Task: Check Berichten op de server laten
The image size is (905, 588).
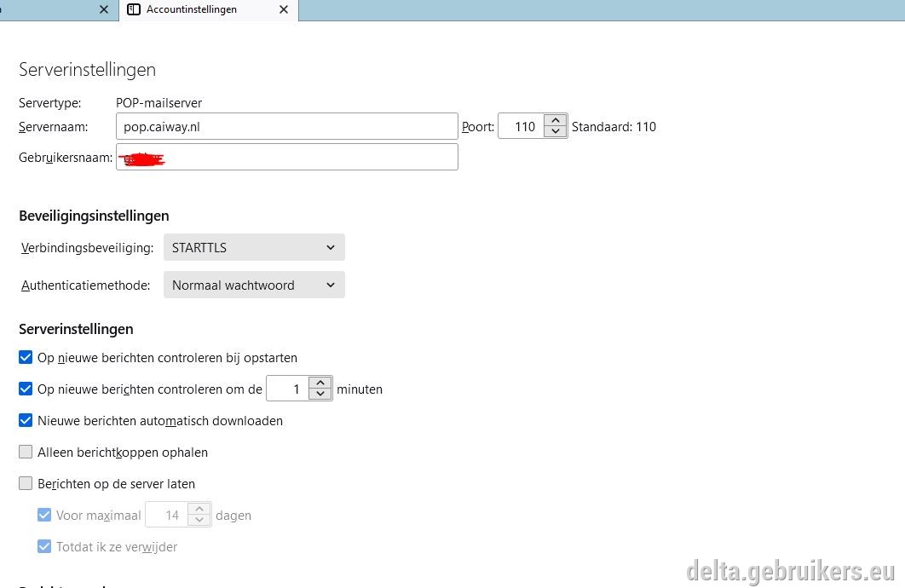Action: pos(26,483)
